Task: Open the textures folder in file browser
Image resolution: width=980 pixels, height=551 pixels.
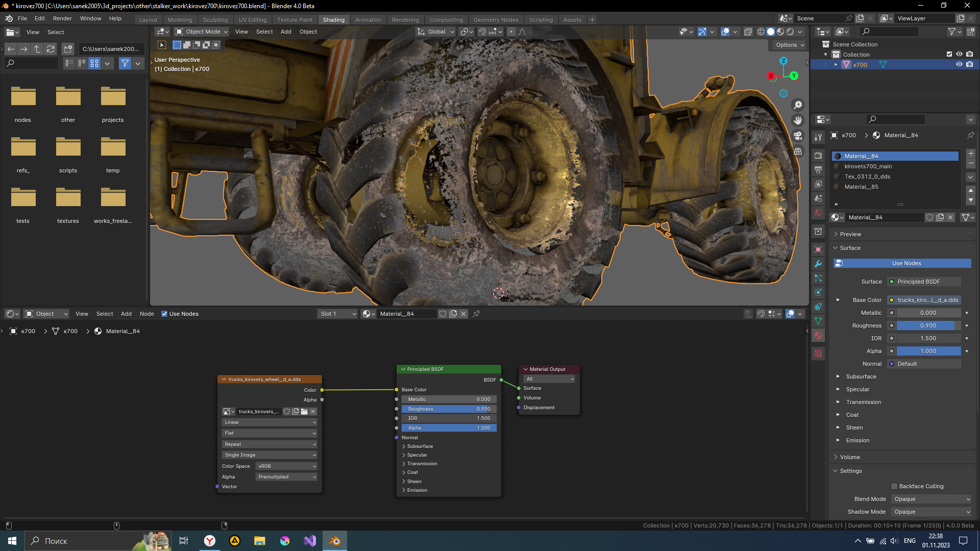Action: pos(68,205)
